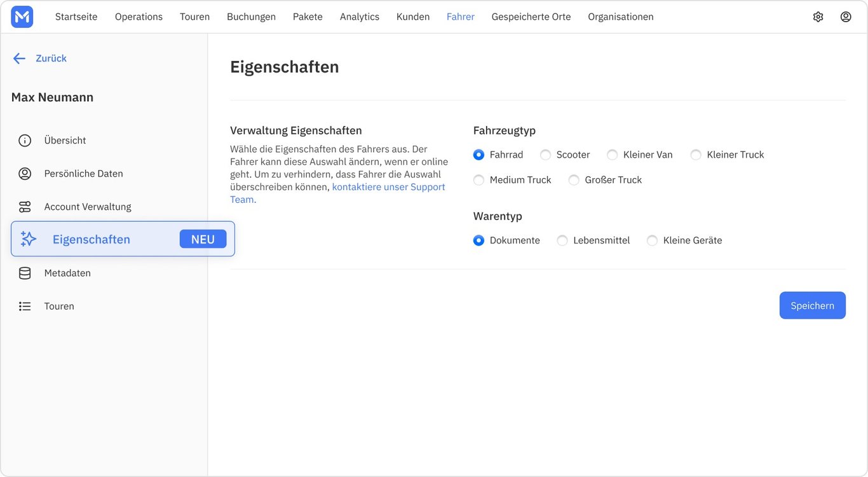Click the NEU badge
The width and height of the screenshot is (868, 477).
(x=203, y=239)
